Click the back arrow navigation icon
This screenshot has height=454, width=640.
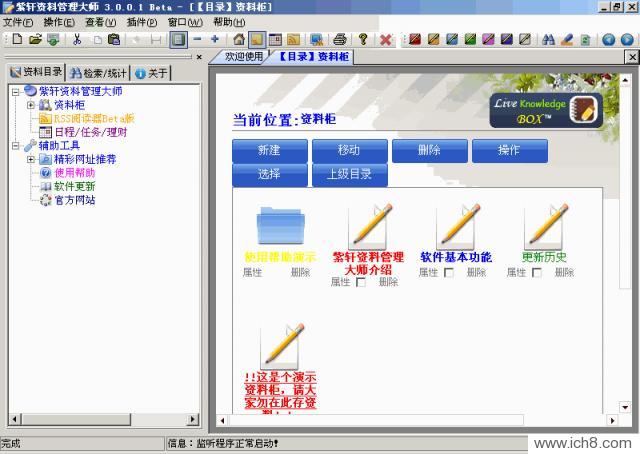(609, 40)
